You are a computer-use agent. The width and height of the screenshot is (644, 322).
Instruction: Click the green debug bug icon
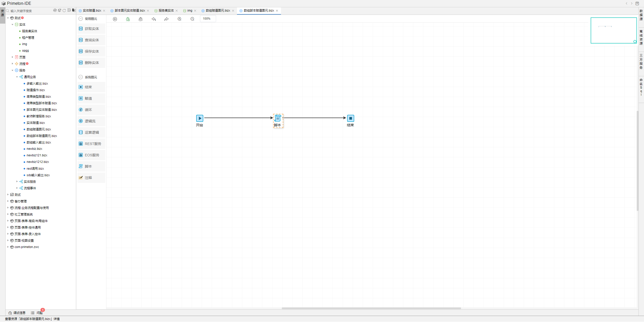pos(128,19)
